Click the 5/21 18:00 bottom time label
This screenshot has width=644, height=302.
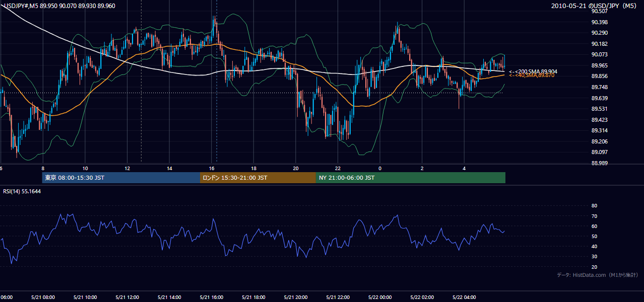pos(253,297)
